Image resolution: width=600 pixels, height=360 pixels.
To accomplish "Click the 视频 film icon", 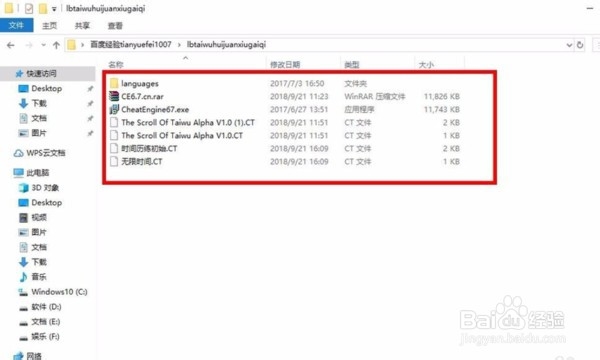I will [23, 218].
